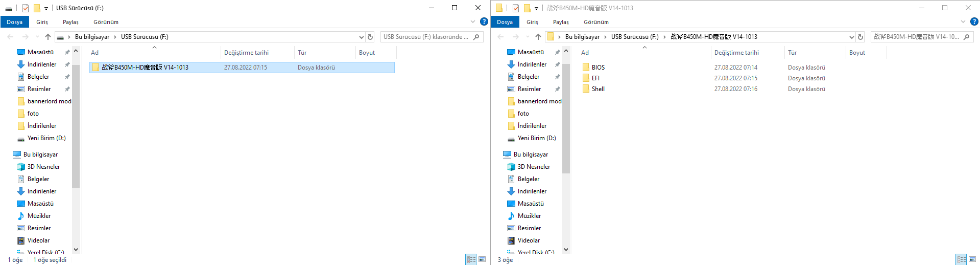Image resolution: width=980 pixels, height=265 pixels.
Task: Open bannerlord mod in right window sidebar
Action: 539,101
